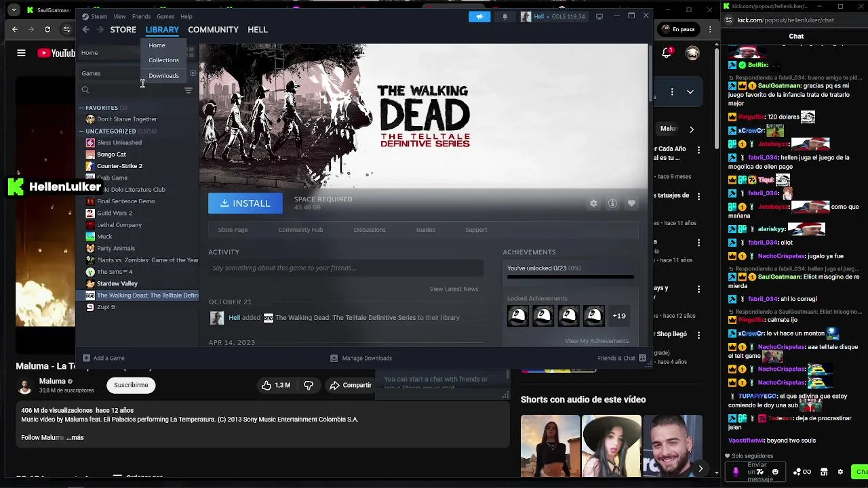Click the YouTube logo
Image resolution: width=868 pixels, height=488 pixels.
click(x=56, y=53)
